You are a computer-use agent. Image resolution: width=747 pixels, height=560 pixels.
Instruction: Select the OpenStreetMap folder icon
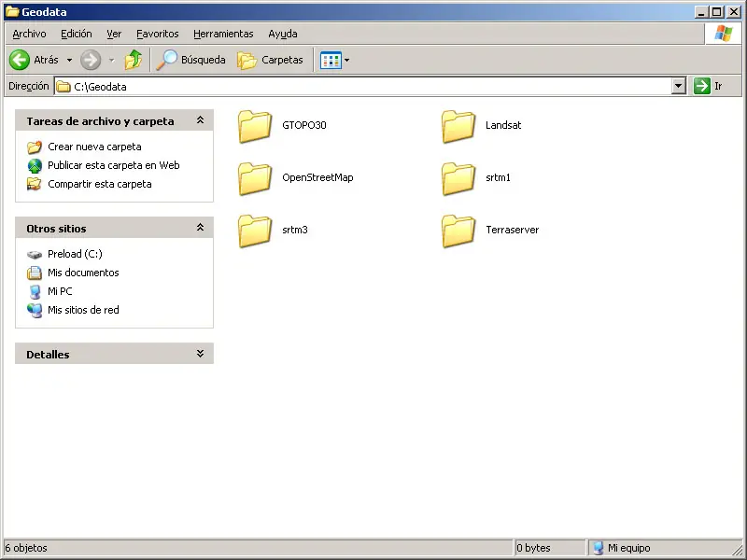pyautogui.click(x=255, y=178)
